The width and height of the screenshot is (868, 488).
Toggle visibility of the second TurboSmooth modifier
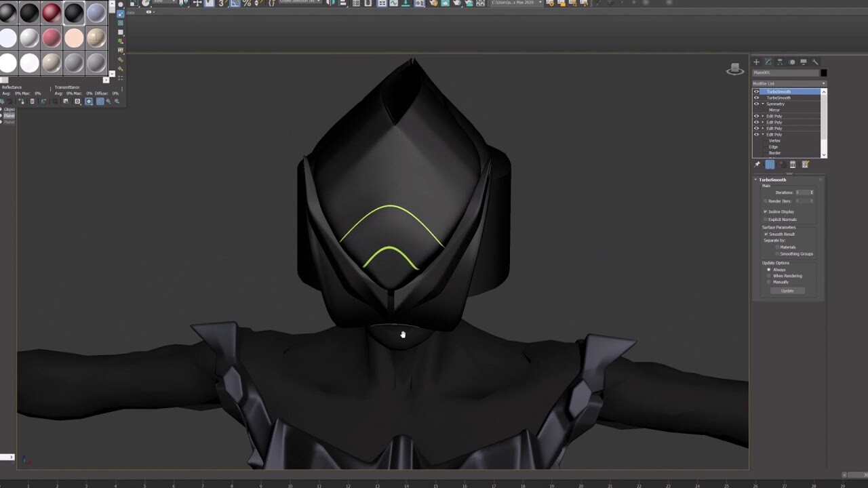[x=756, y=98]
